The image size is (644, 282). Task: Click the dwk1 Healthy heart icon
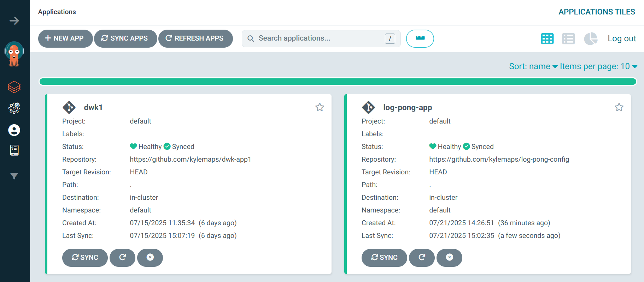click(133, 146)
